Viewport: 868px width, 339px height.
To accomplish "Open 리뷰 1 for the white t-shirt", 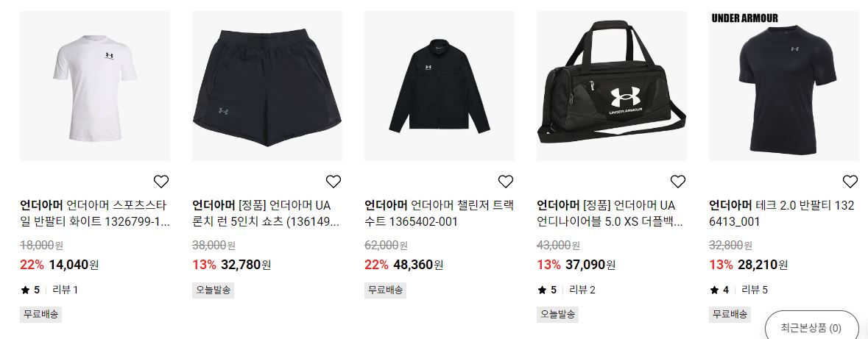I will coord(66,290).
